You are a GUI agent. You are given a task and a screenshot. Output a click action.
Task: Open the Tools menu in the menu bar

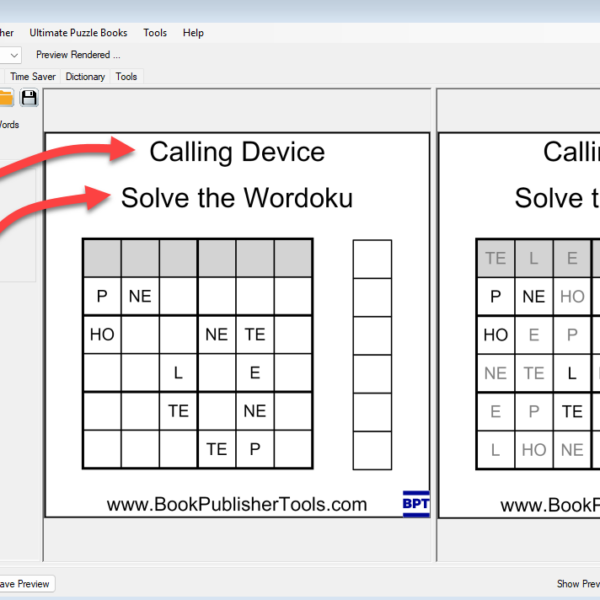[155, 33]
